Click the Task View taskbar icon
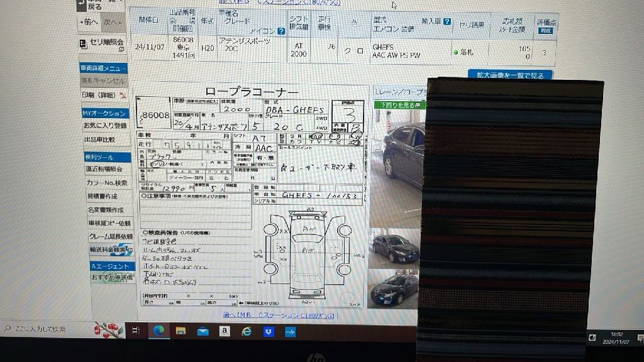 (136, 330)
